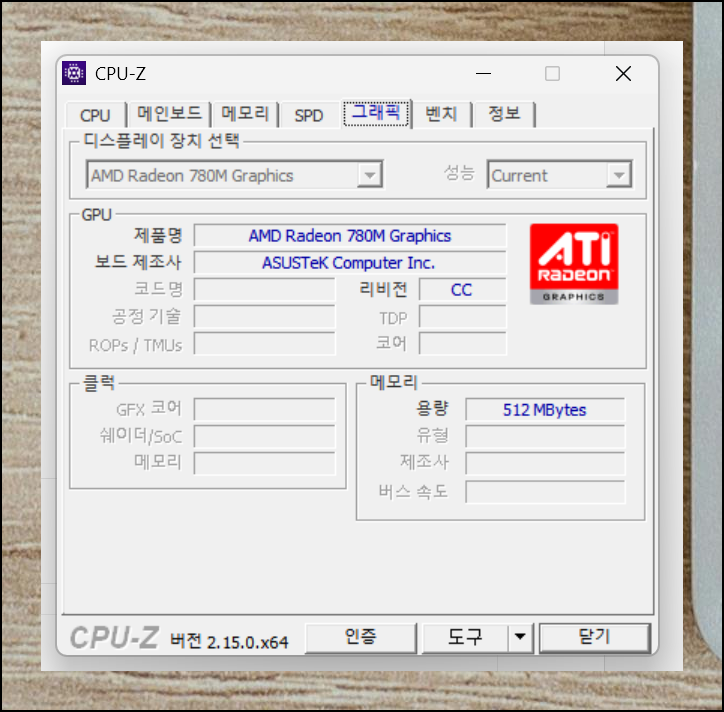
Task: Click the ATI Radeon Graphics logo
Action: tap(574, 264)
